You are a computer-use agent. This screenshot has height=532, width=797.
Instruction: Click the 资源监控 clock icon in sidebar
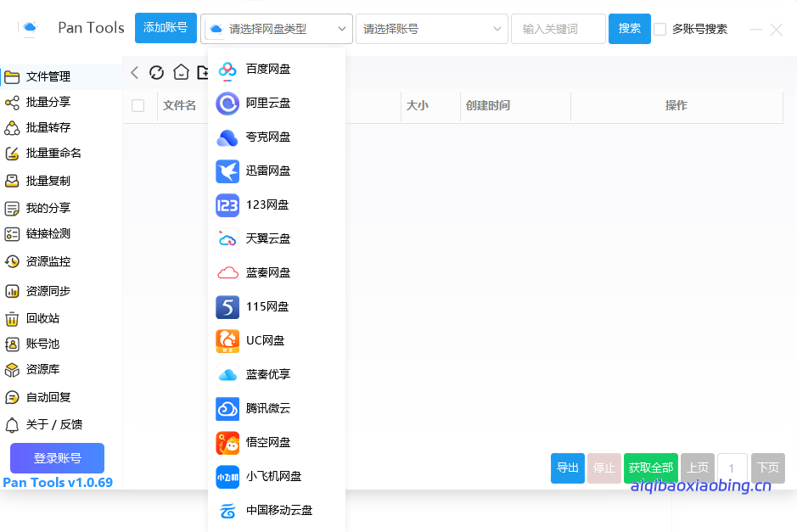(x=12, y=262)
